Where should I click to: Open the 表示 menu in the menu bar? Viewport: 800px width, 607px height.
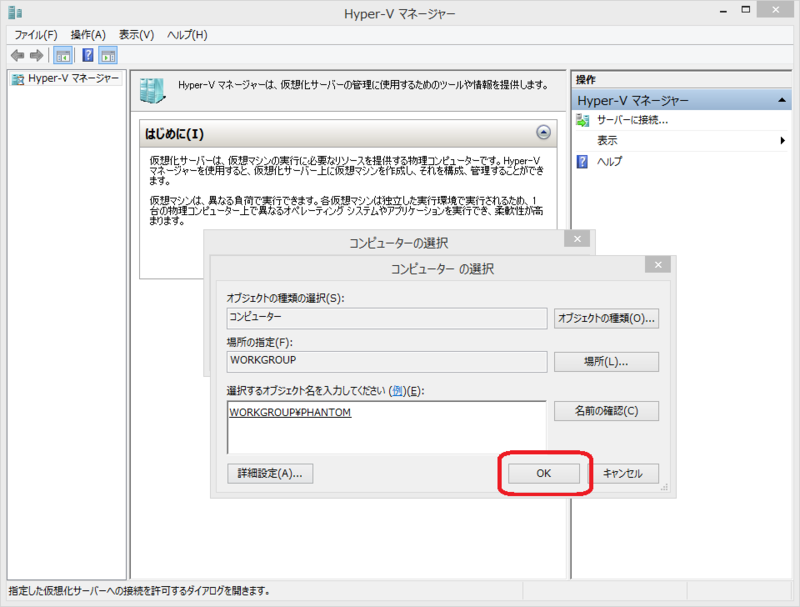click(134, 34)
